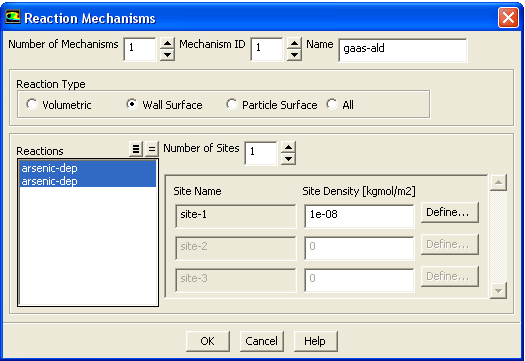Select the first arsenic-dep reaction
This screenshot has height=361, width=525.
coord(88,168)
